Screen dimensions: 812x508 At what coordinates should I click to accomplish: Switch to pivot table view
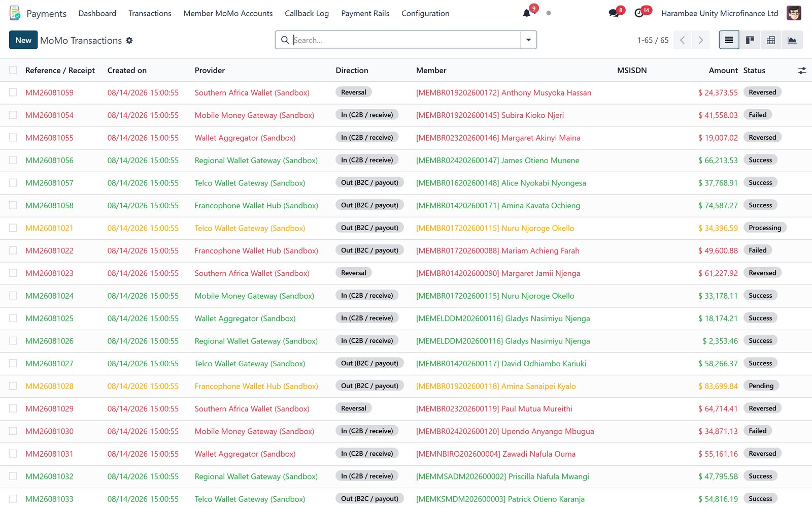[x=771, y=40]
